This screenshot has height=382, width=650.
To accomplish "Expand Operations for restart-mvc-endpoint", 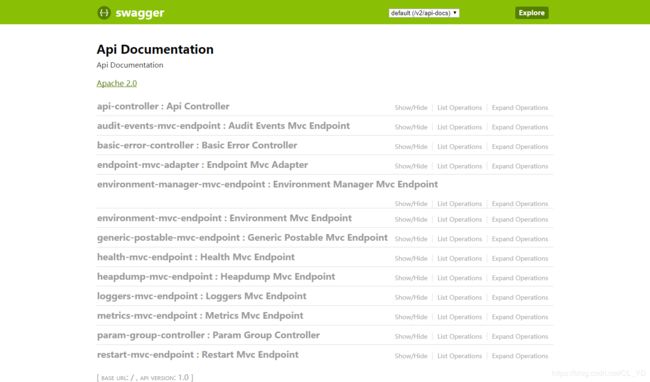I will tap(520, 356).
